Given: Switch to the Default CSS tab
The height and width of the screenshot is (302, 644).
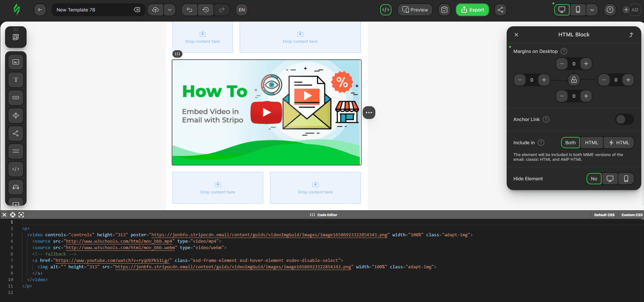Looking at the screenshot, I should pyautogui.click(x=604, y=215).
